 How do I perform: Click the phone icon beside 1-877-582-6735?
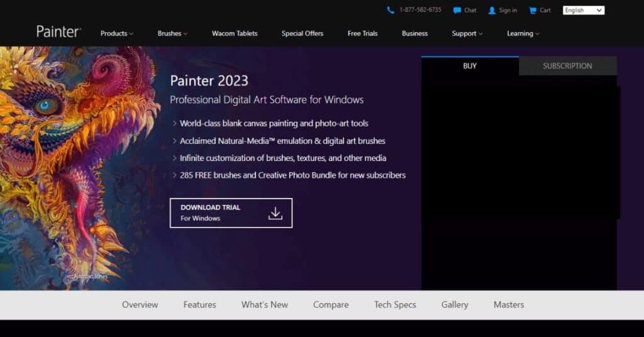click(390, 10)
